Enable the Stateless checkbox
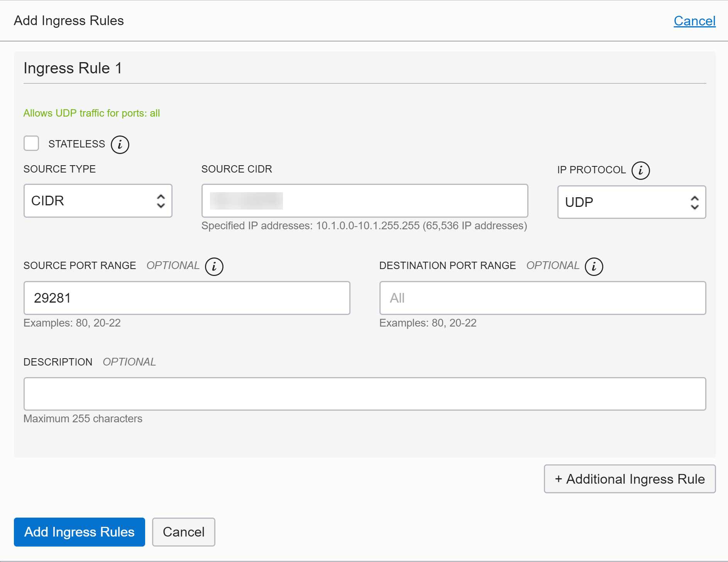This screenshot has height=562, width=728. click(31, 144)
